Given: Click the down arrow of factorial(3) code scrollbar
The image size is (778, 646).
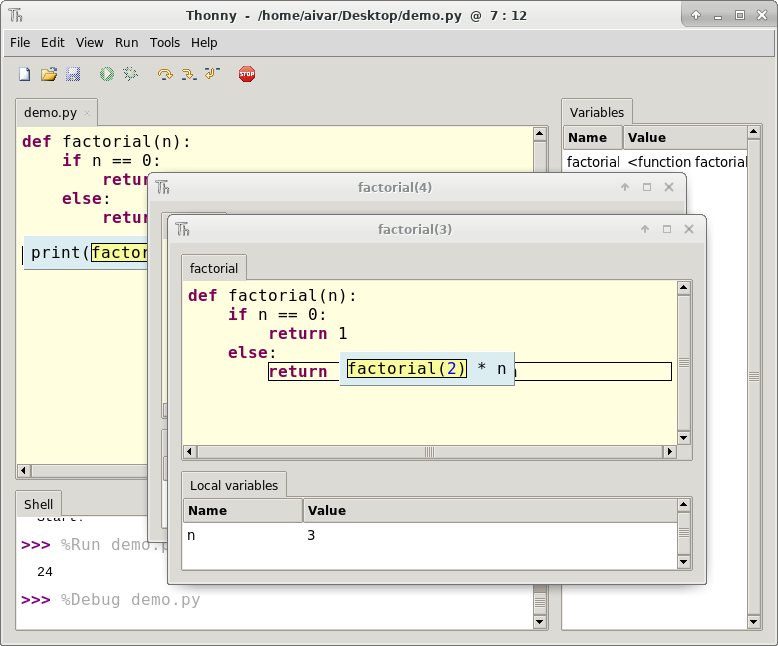Looking at the screenshot, I should pos(684,437).
